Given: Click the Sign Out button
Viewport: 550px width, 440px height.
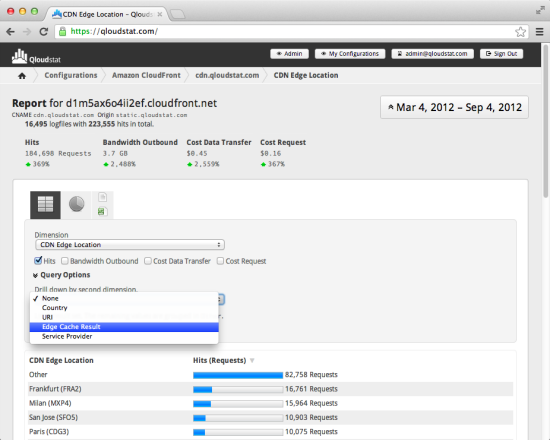Looking at the screenshot, I should pyautogui.click(x=501, y=54).
